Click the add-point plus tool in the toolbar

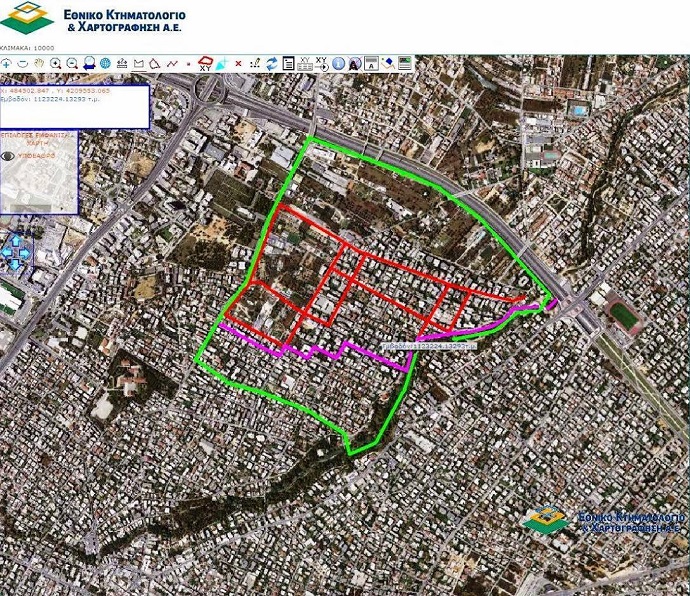click(6, 64)
